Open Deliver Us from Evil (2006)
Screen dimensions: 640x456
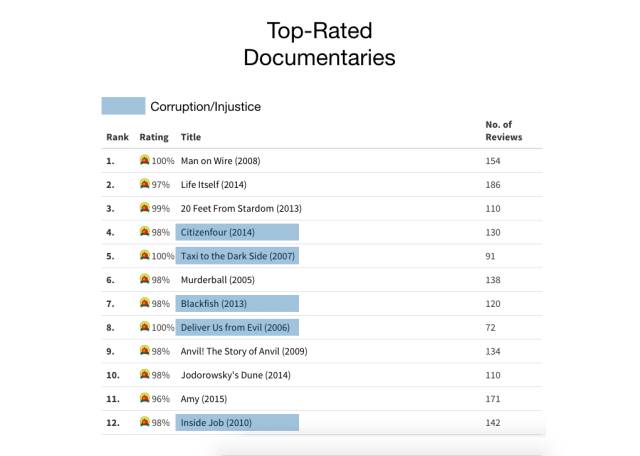point(237,327)
